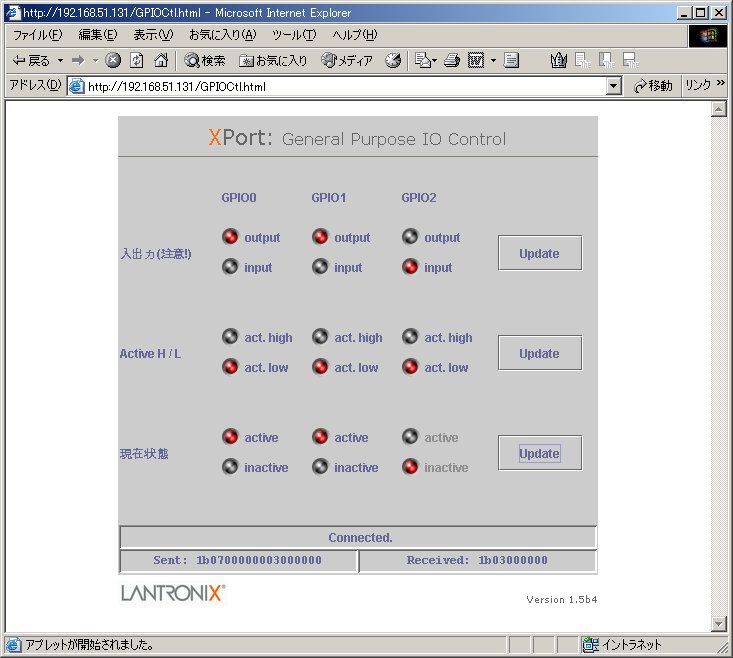Set GPIO2 direction to input
This screenshot has height=658, width=733.
[410, 267]
